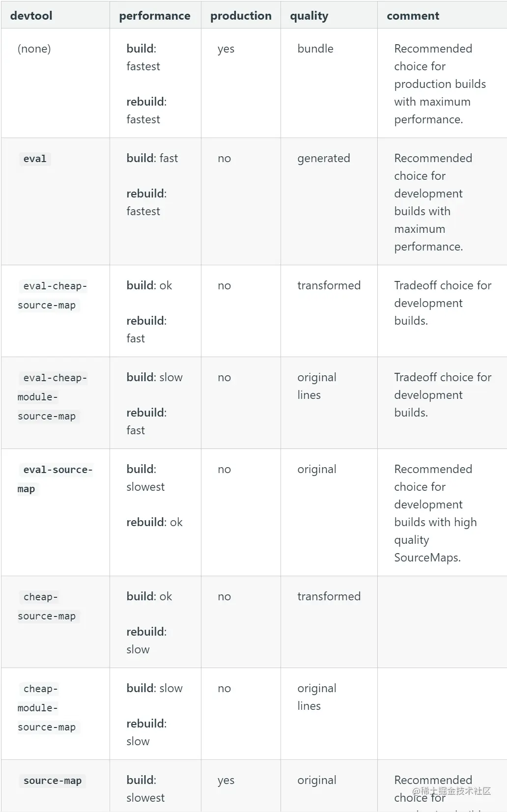Click the devtool column header
The image size is (507, 812).
click(31, 16)
